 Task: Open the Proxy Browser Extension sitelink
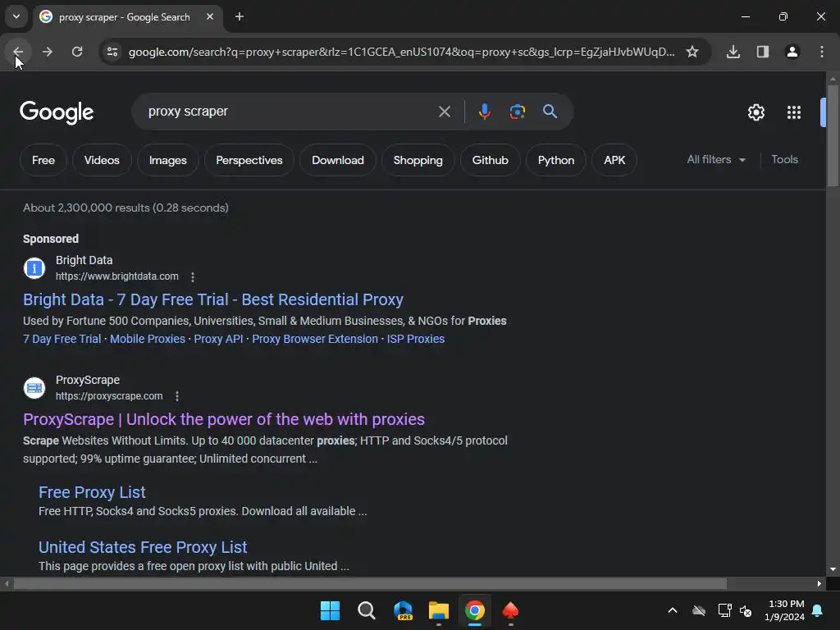[x=314, y=339]
